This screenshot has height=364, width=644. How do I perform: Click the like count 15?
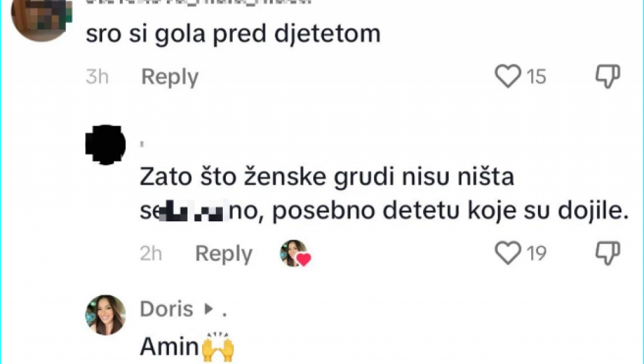point(537,77)
